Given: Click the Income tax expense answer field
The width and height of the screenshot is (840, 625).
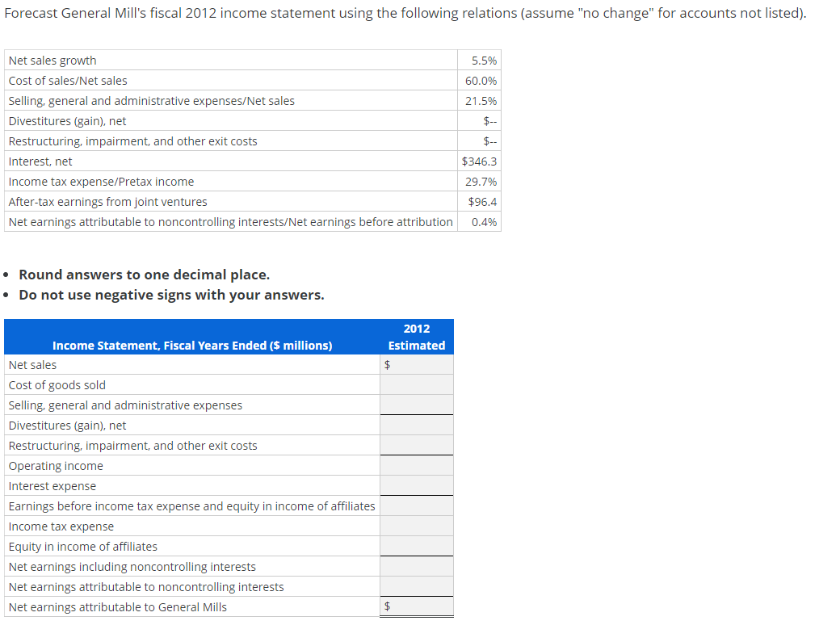Looking at the screenshot, I should [417, 526].
